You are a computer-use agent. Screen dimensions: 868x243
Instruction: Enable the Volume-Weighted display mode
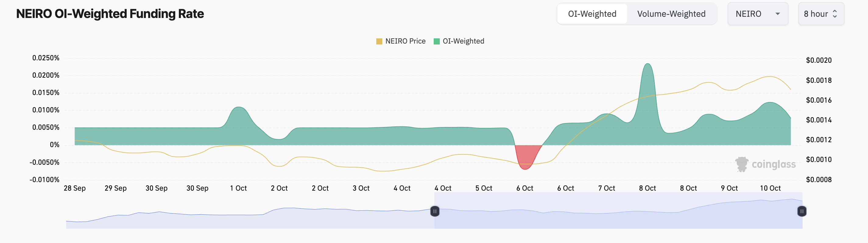pyautogui.click(x=671, y=14)
